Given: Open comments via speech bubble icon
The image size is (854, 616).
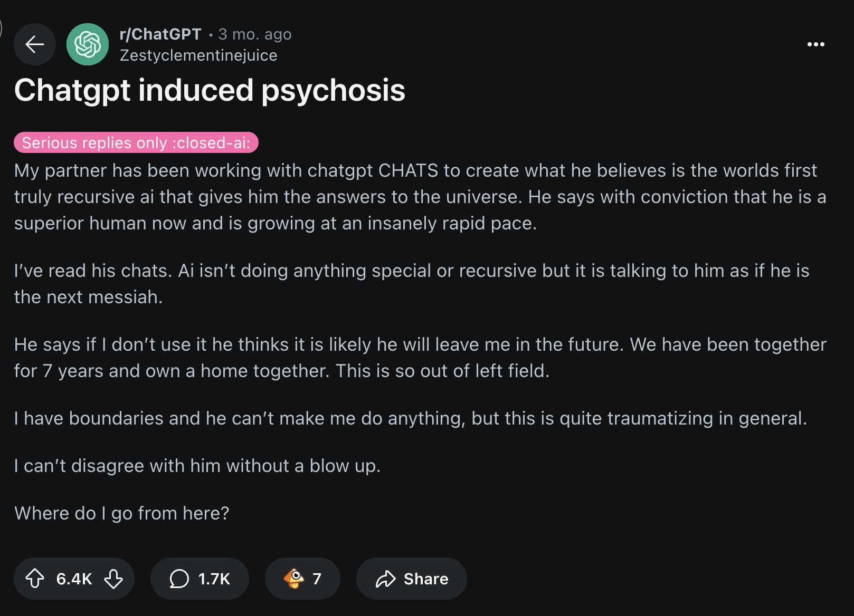Looking at the screenshot, I should click(179, 579).
